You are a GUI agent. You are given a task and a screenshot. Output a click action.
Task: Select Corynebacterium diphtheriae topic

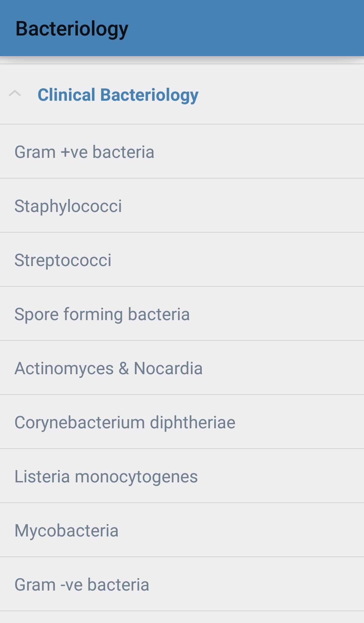125,422
